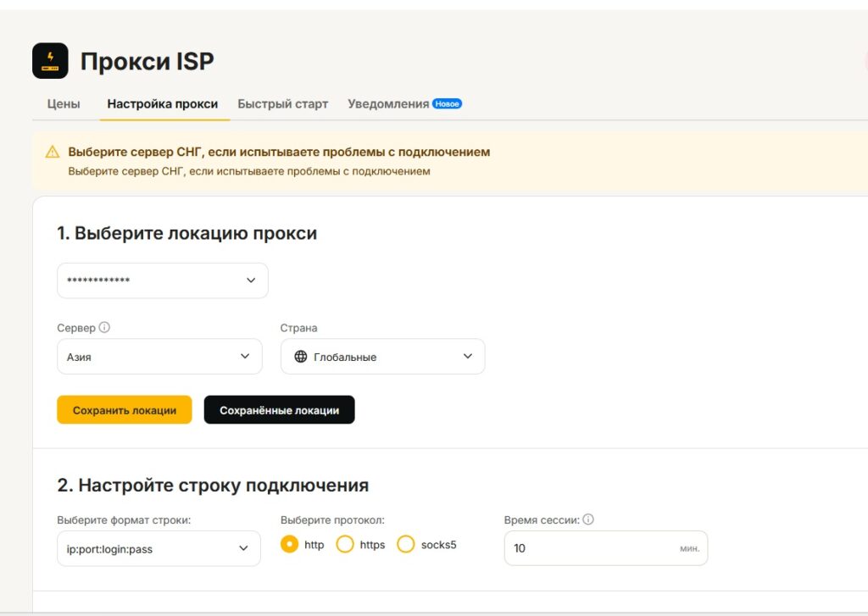Image resolution: width=868 pixels, height=616 pixels.
Task: Go to the Уведомления tab
Action: click(388, 104)
